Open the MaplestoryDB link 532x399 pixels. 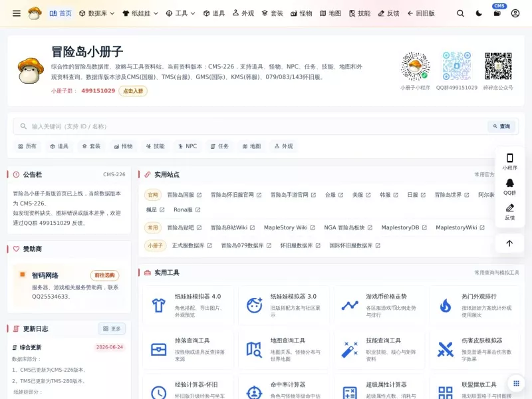[x=404, y=227]
